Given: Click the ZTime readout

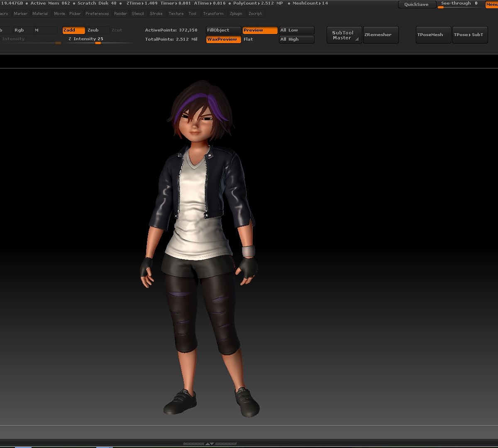Looking at the screenshot, I should 142,3.
